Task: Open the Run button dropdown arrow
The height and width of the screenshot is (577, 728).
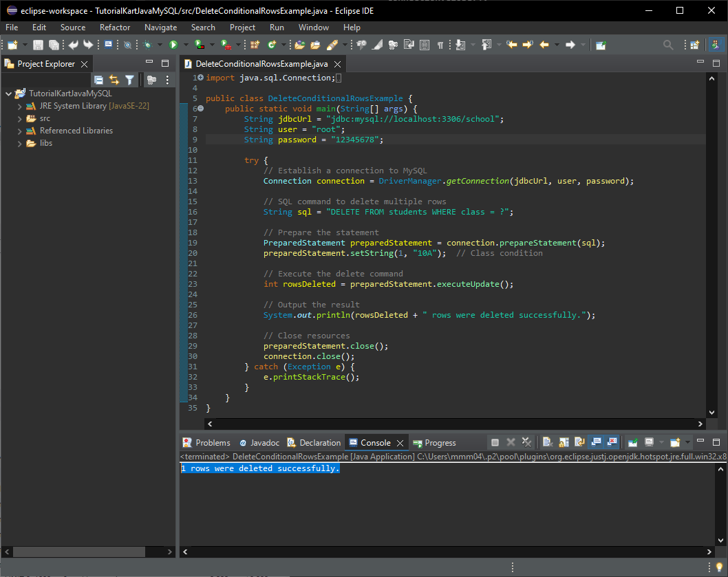Action: click(x=185, y=45)
